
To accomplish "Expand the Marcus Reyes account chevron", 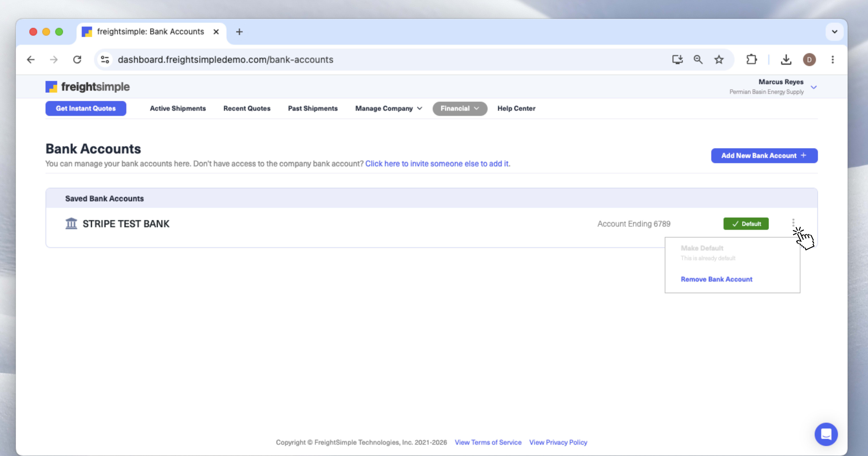I will pyautogui.click(x=813, y=87).
